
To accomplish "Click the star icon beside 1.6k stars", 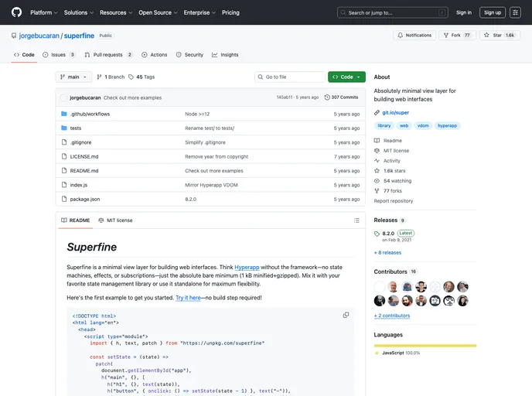I will coord(377,171).
